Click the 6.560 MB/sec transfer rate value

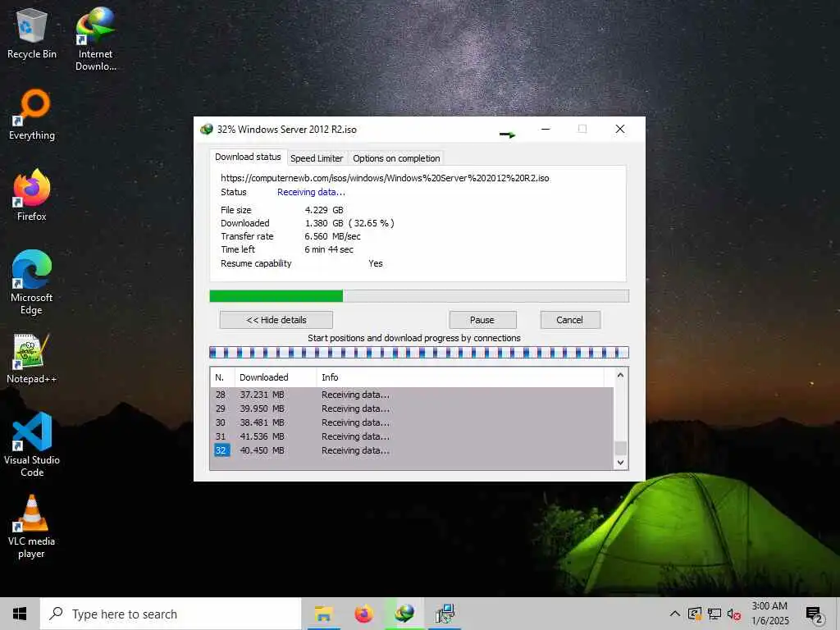click(333, 236)
